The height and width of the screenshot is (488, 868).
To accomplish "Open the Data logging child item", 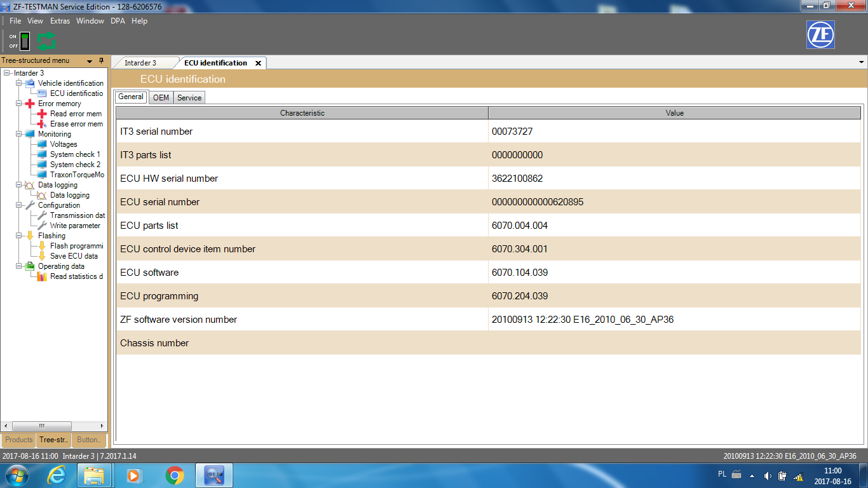I will pyautogui.click(x=70, y=195).
